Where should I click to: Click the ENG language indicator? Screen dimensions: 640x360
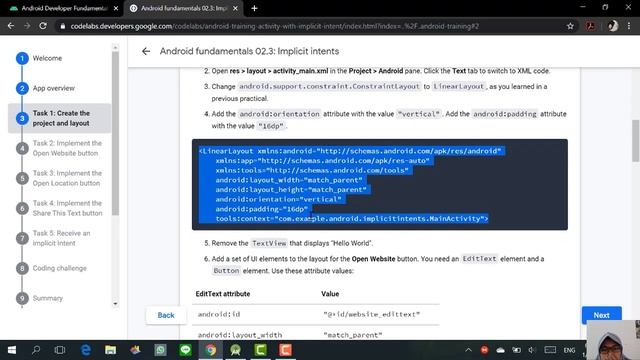tap(569, 350)
